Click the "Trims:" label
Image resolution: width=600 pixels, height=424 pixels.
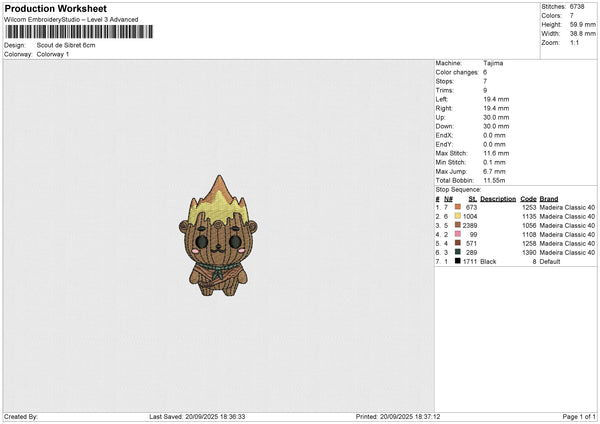(x=445, y=90)
